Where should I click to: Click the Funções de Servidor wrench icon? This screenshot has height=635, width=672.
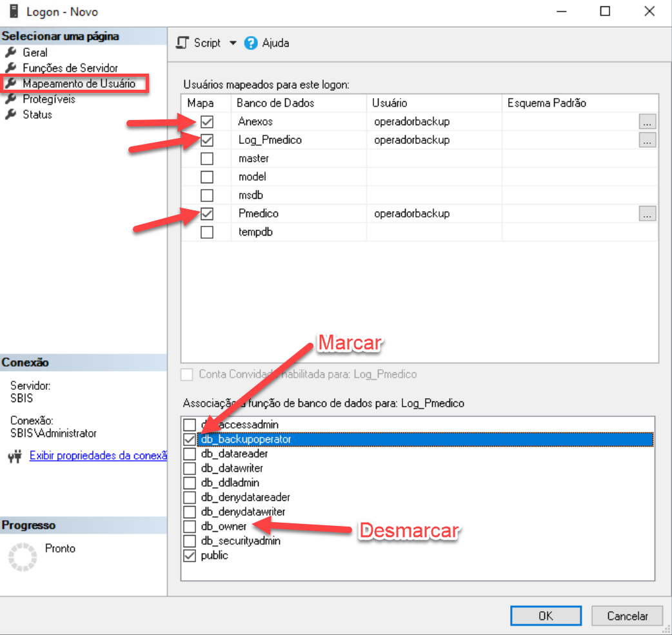pyautogui.click(x=10, y=68)
